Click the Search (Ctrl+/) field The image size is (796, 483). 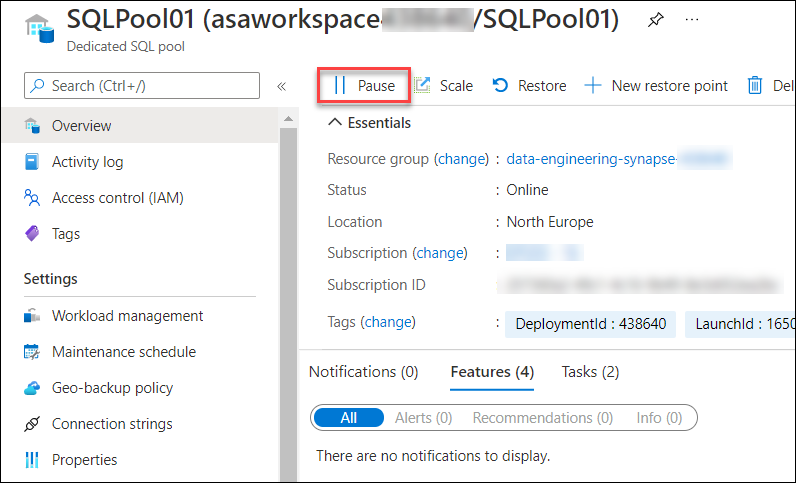[142, 85]
